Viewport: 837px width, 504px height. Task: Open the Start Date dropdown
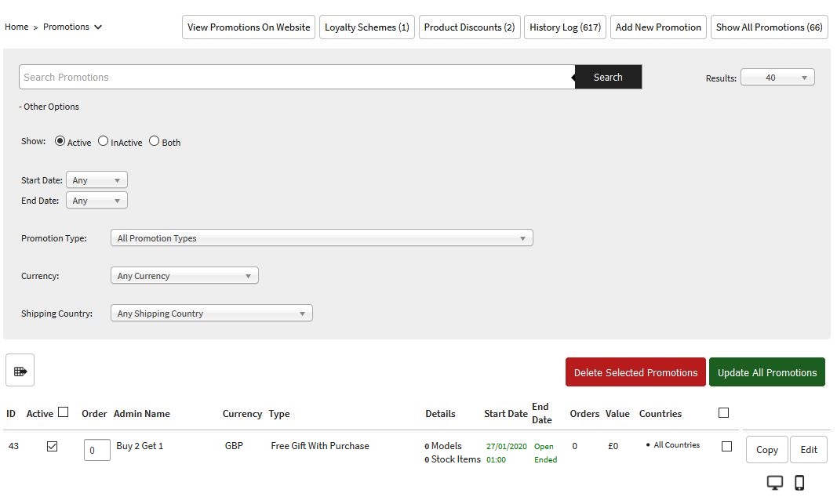(x=96, y=180)
